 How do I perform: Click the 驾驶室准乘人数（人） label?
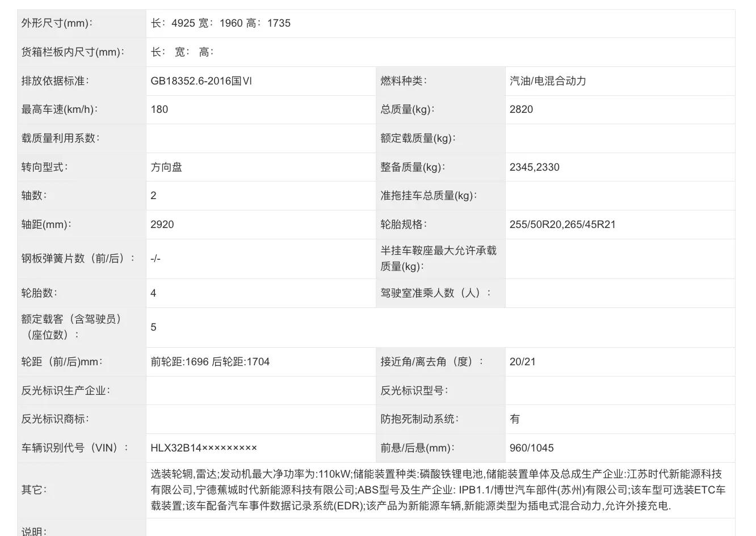click(436, 293)
